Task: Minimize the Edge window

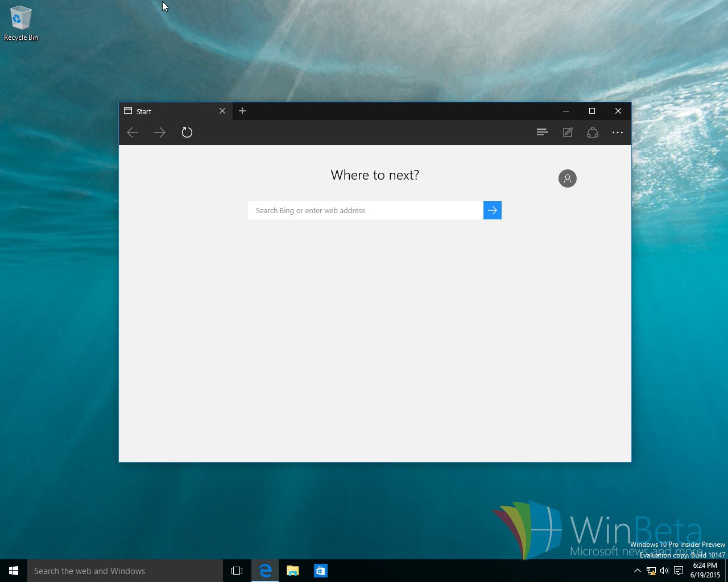Action: 566,111
